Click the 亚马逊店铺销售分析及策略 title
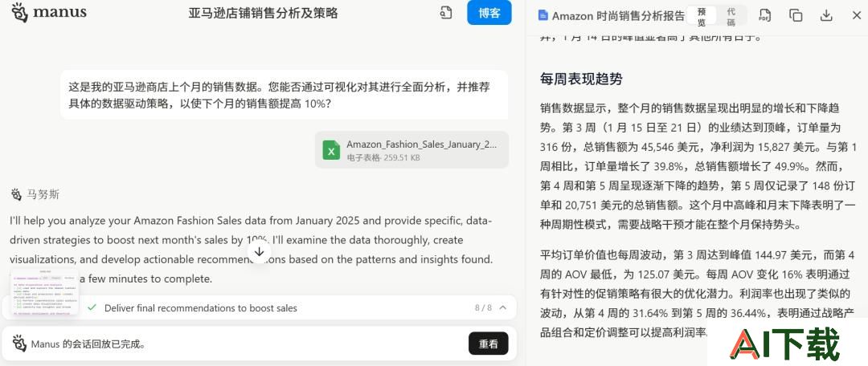The width and height of the screenshot is (868, 366). (x=263, y=14)
